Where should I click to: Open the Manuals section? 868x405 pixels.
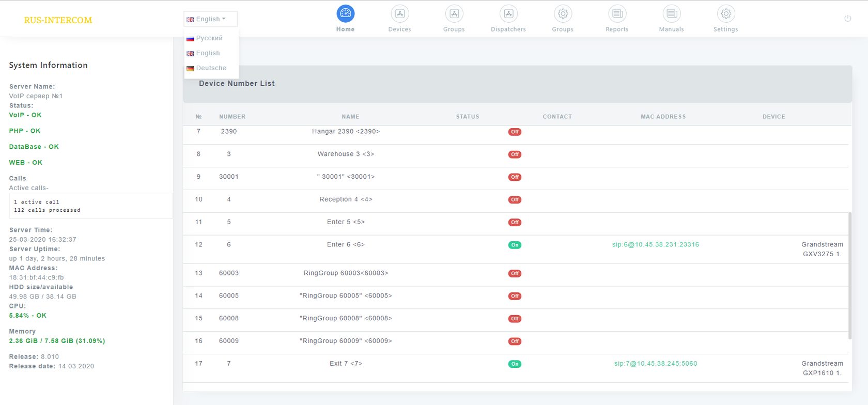coord(671,19)
